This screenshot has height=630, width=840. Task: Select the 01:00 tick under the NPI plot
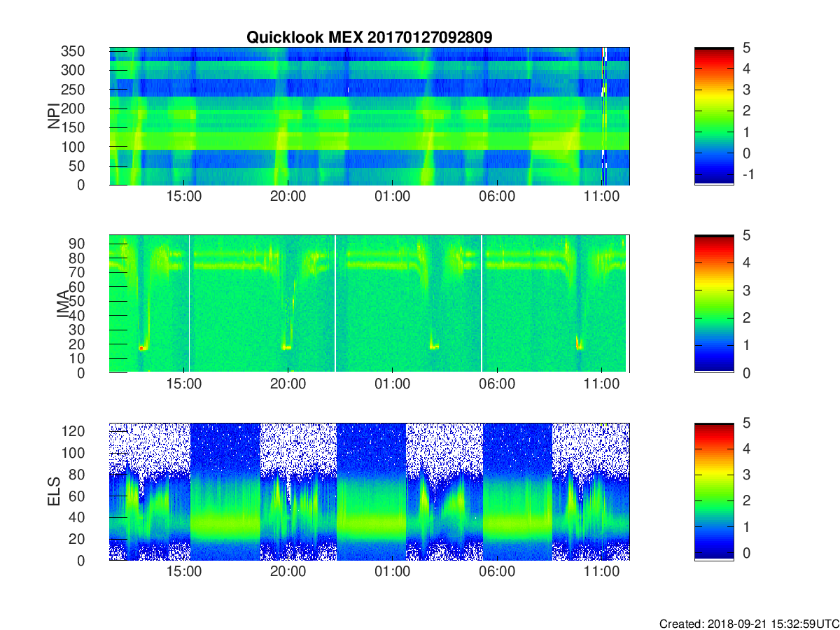point(392,197)
